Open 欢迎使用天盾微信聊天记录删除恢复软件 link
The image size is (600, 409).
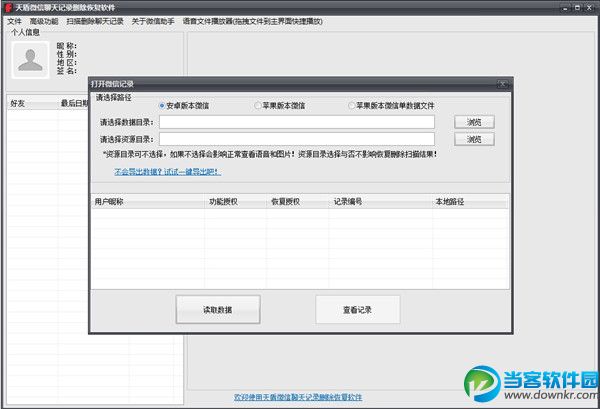298,397
